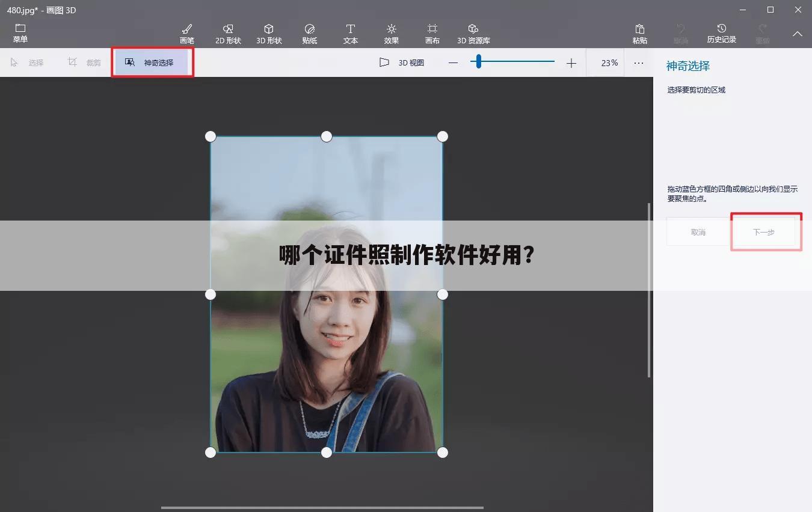Open the 3D 形状 tool
The width and height of the screenshot is (812, 512).
pyautogui.click(x=269, y=34)
